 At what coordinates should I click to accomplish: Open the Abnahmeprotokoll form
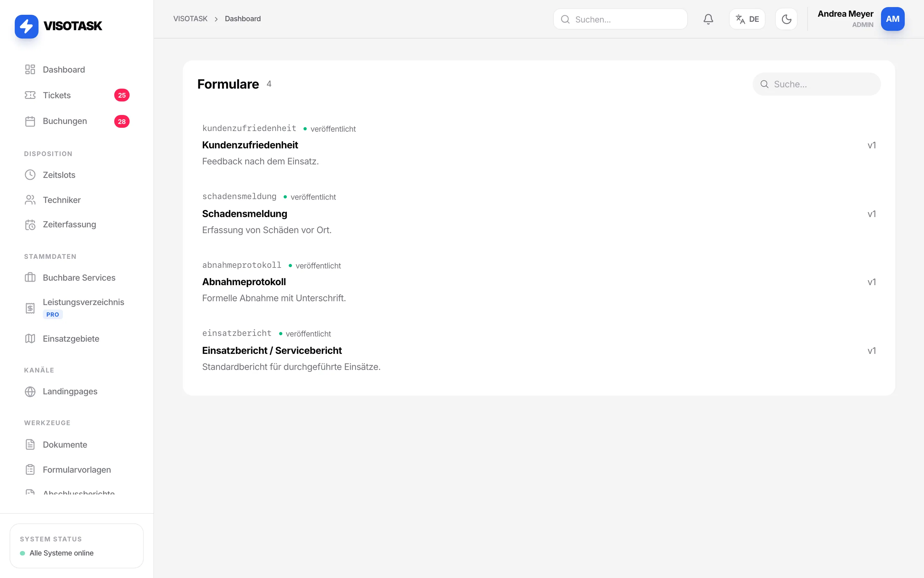(539, 282)
